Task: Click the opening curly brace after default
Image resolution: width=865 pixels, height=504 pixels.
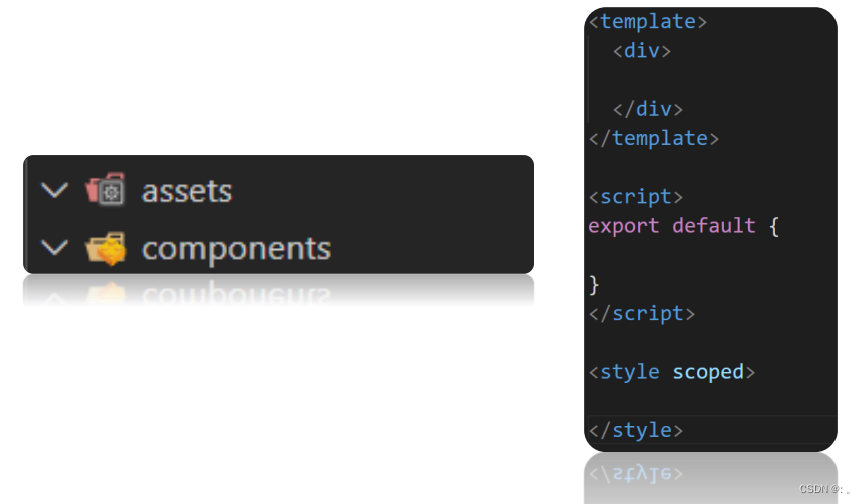Action: pos(773,226)
